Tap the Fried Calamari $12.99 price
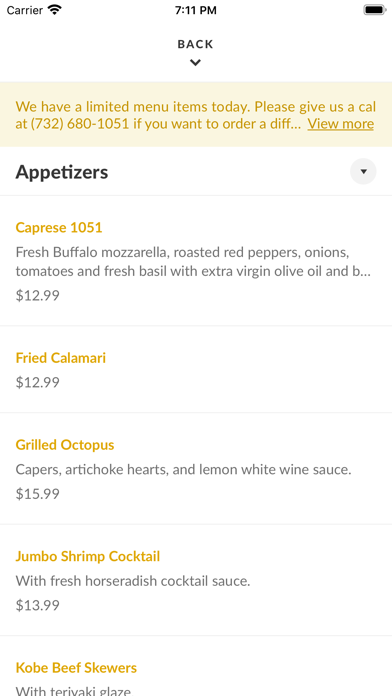 point(37,383)
